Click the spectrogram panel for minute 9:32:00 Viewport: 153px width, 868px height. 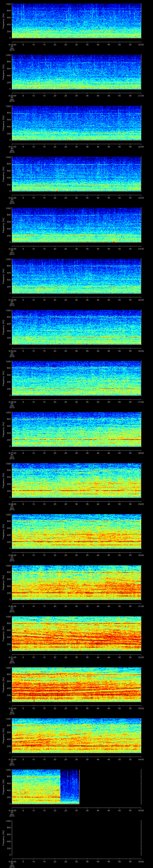coord(77,685)
